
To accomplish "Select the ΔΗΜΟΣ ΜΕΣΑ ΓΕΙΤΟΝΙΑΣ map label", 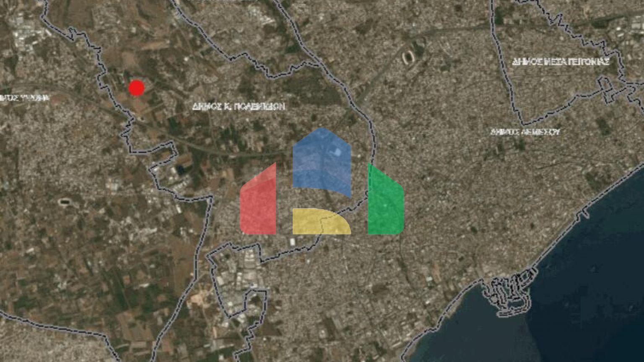I will click(561, 62).
